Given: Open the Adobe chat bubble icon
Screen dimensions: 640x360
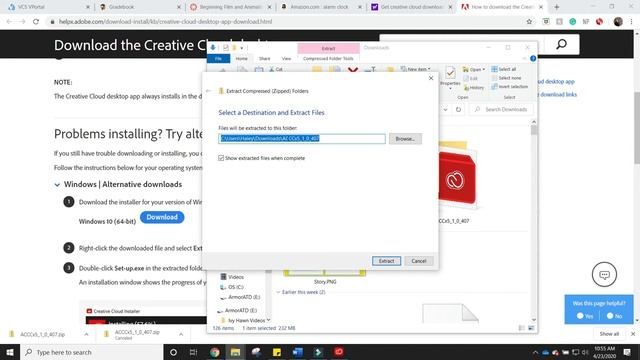Looking at the screenshot, I should point(604,274).
